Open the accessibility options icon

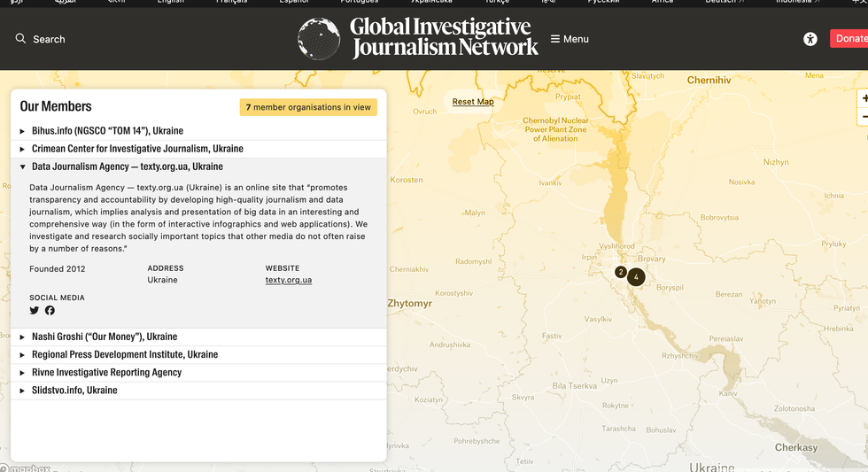tap(810, 39)
